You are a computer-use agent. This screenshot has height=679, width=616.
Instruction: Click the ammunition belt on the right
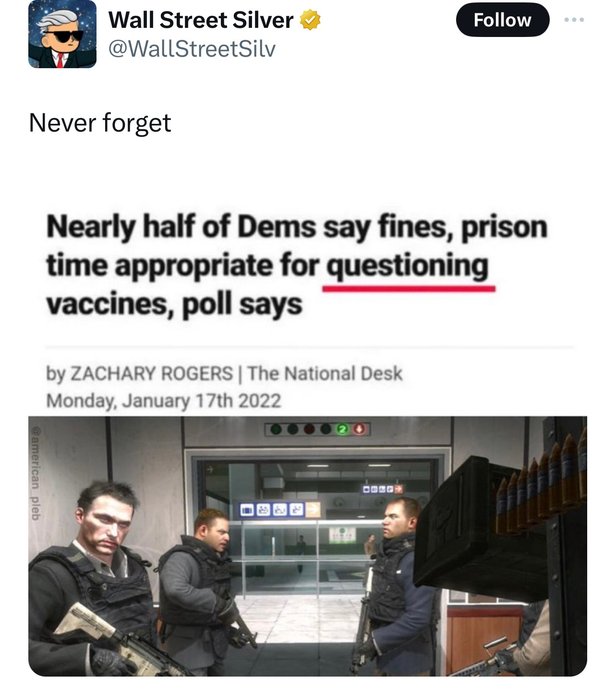[x=541, y=485]
